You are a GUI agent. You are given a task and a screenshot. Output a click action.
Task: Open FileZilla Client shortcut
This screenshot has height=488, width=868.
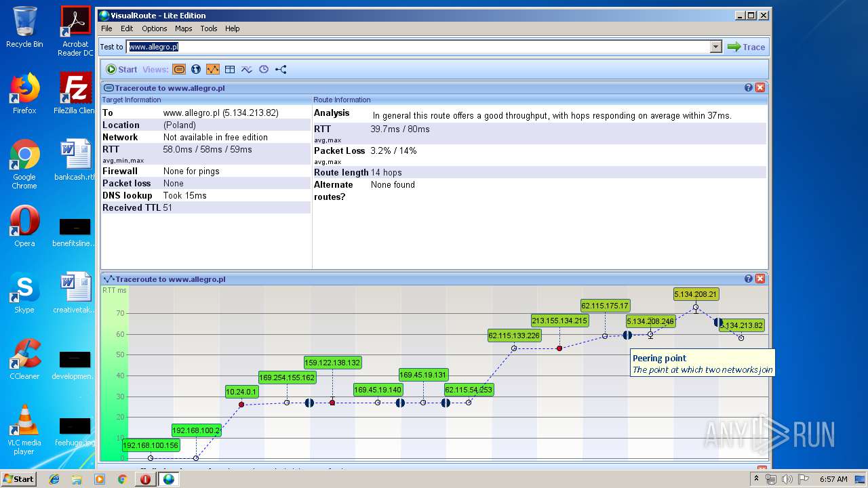pos(75,94)
